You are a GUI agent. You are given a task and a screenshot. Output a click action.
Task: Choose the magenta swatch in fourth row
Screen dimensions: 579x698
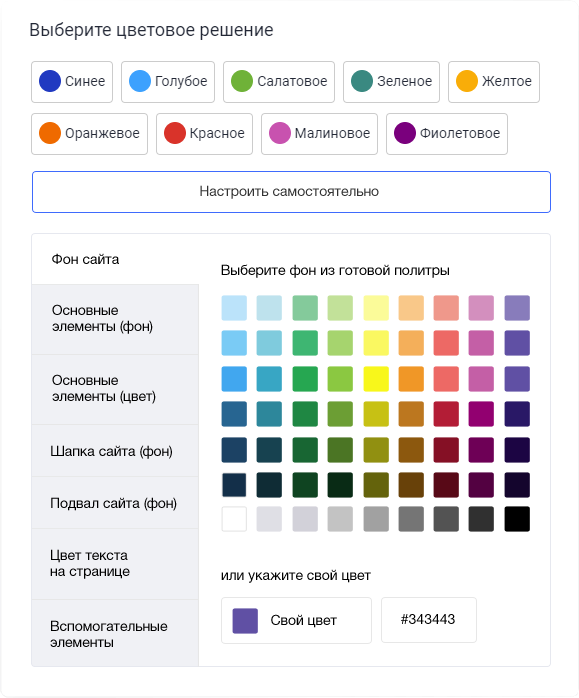point(481,414)
